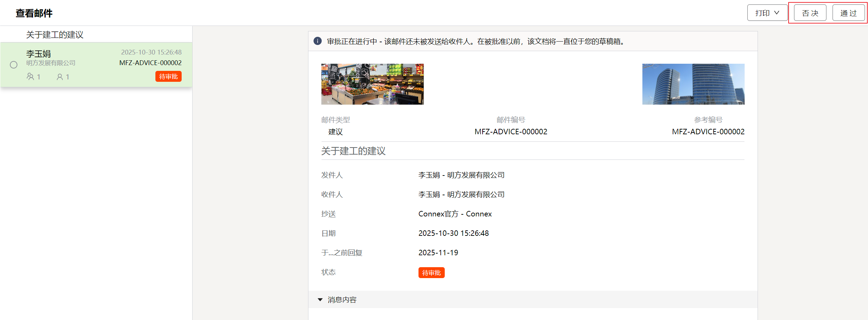Image resolution: width=868 pixels, height=320 pixels.
Task: Click the single person icon in the mail item
Action: point(60,77)
